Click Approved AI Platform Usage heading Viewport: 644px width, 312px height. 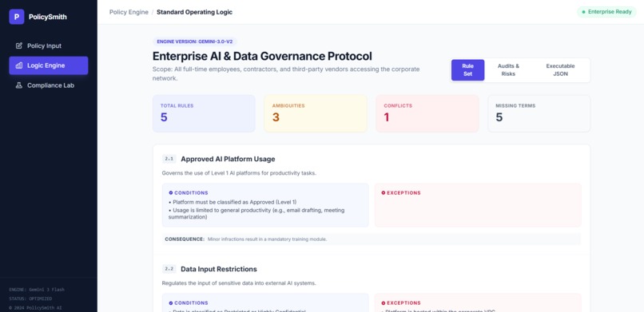pos(228,159)
